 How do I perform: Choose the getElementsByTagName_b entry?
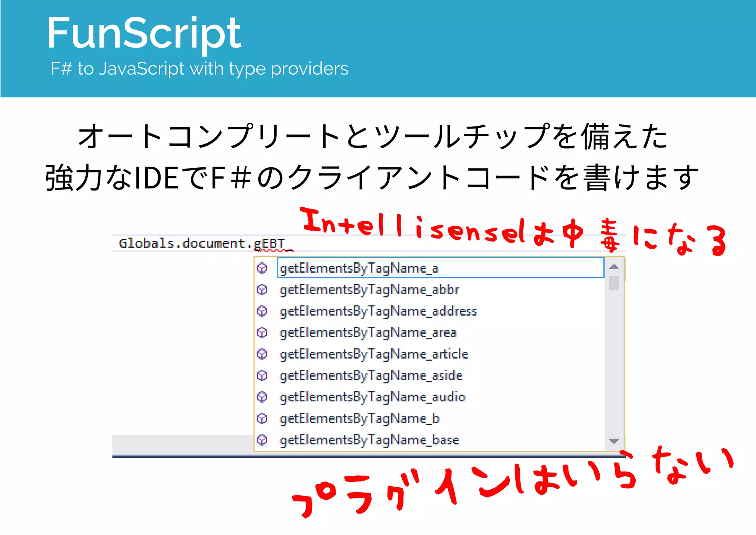pos(360,418)
